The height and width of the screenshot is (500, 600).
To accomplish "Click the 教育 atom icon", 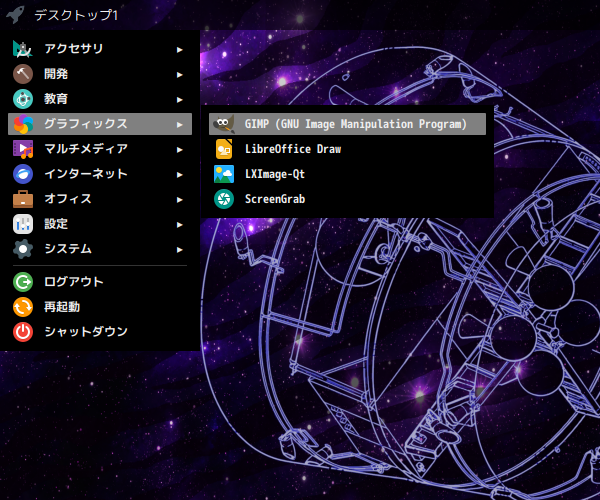I will tap(23, 99).
